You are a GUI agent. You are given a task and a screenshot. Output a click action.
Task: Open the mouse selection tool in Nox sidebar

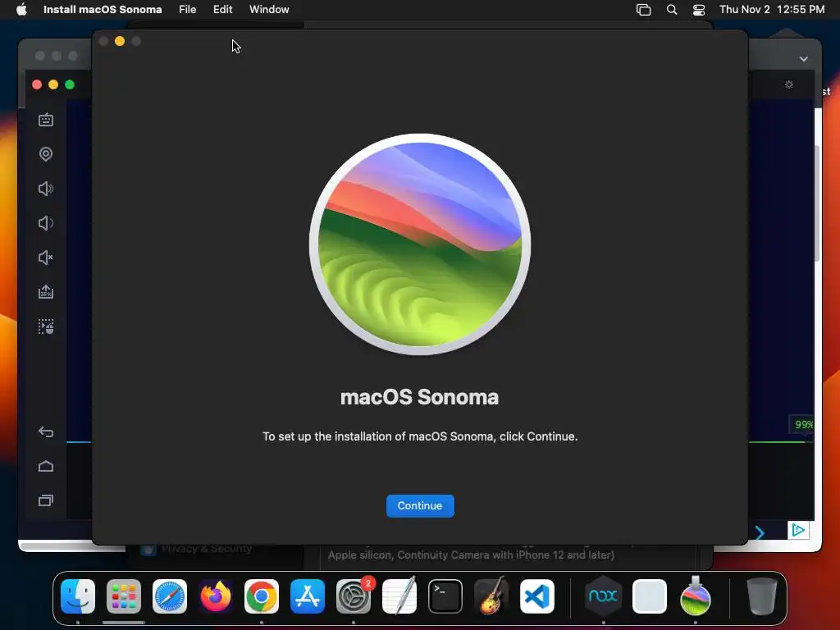click(46, 326)
